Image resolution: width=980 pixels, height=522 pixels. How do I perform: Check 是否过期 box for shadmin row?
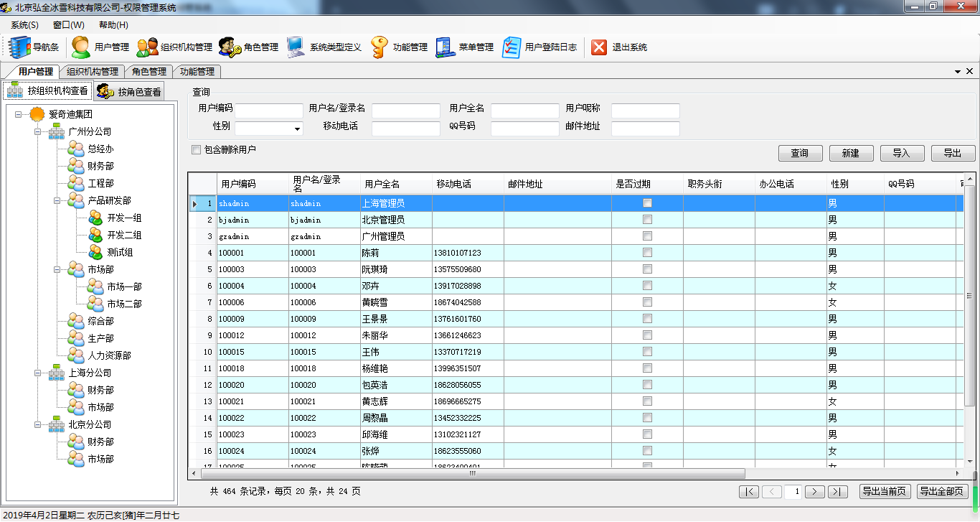coord(647,203)
